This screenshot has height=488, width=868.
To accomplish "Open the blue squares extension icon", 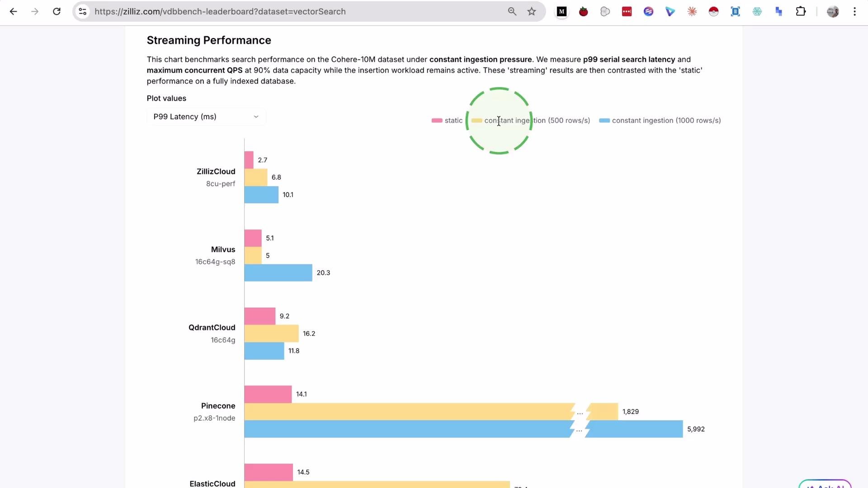I will coord(779,12).
